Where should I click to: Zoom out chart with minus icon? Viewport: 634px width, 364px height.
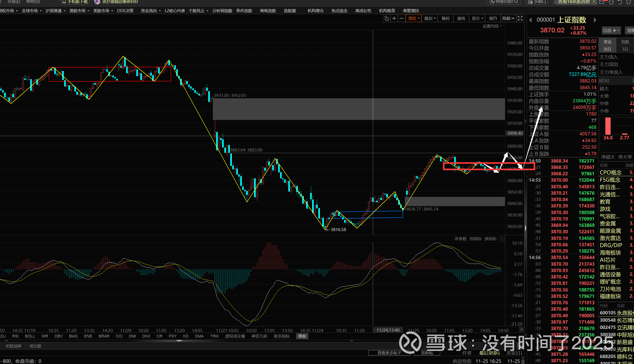click(x=402, y=18)
